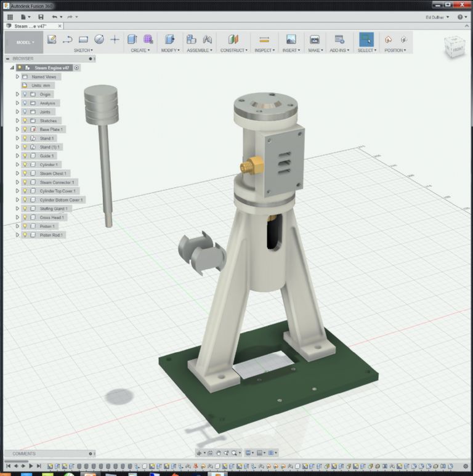Image resolution: width=473 pixels, height=476 pixels.
Task: Click the Construct plane icon
Action: click(233, 39)
